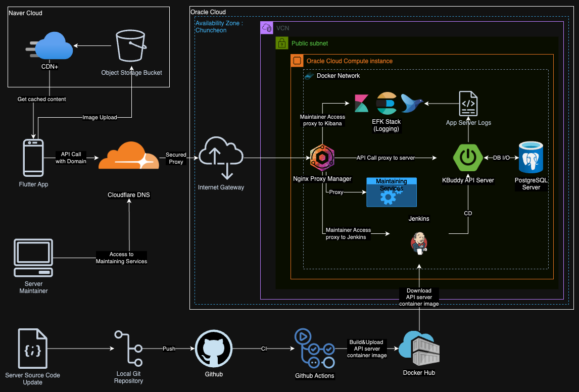Click the 'CD' connector label
The width and height of the screenshot is (579, 392).
[468, 213]
